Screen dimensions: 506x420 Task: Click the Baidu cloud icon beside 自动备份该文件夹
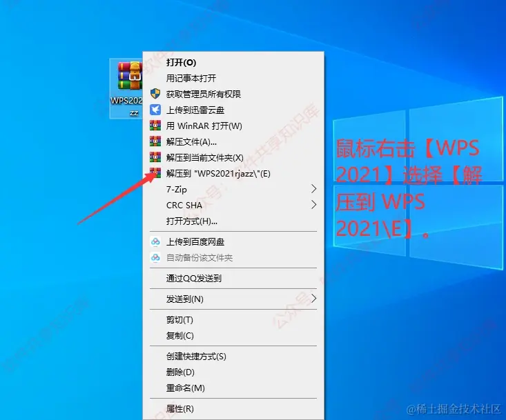point(155,257)
